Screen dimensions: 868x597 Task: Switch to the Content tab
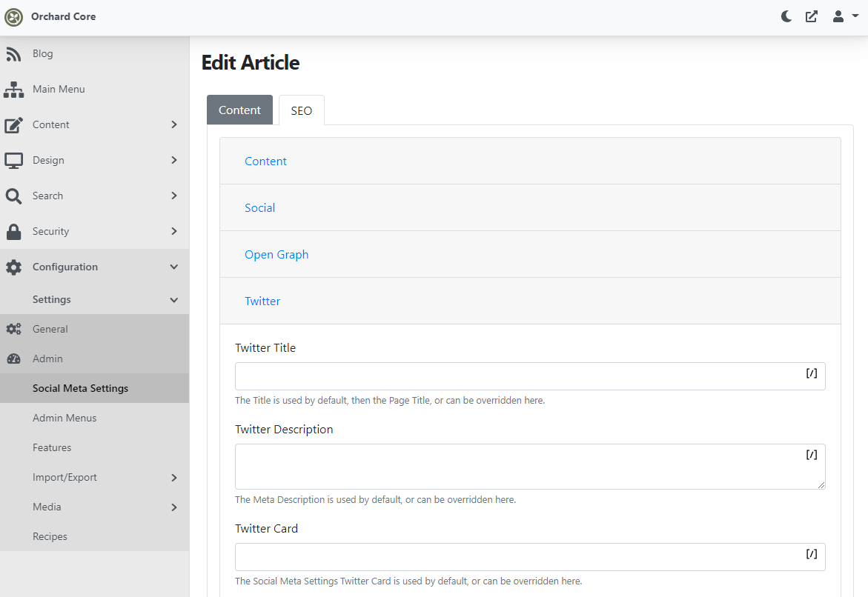point(239,110)
